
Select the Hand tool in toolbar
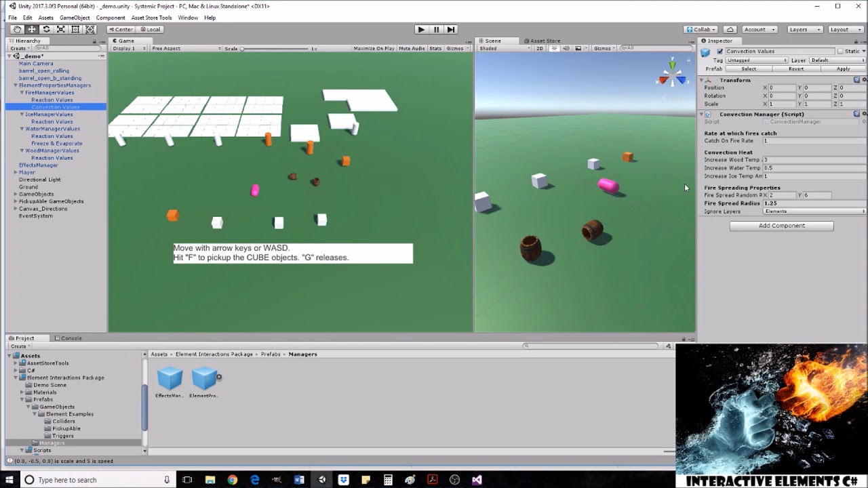17,29
